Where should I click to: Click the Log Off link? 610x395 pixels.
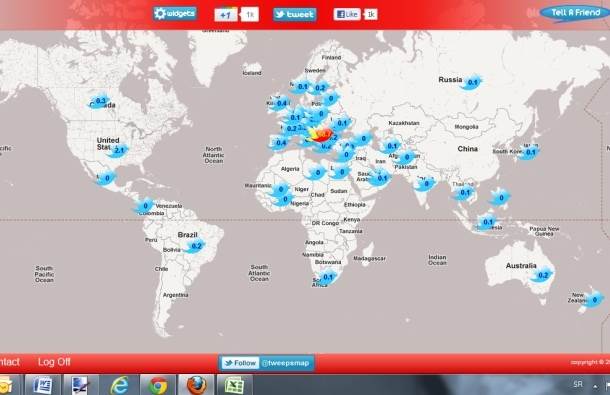[54, 362]
